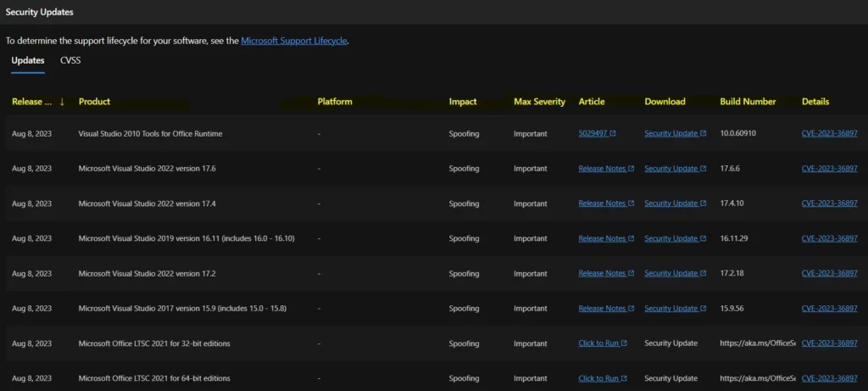The image size is (868, 391).
Task: Select build number 17.4.10
Action: click(732, 204)
